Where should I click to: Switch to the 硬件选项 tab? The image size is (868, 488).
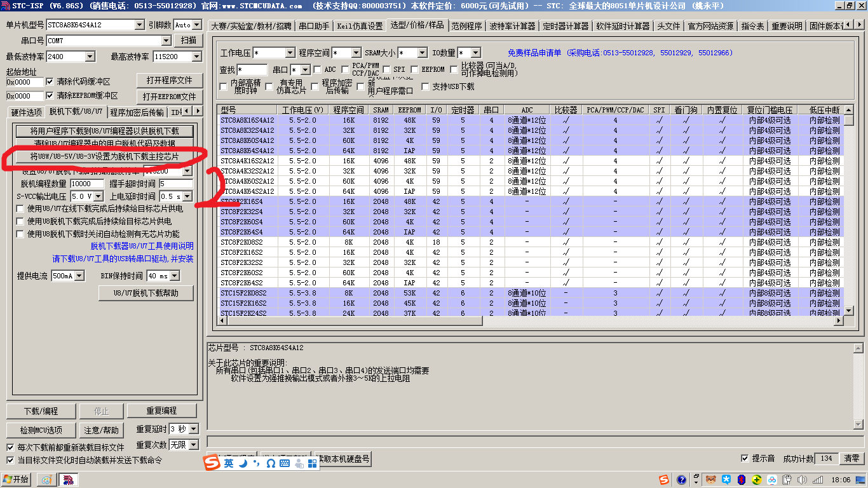26,112
